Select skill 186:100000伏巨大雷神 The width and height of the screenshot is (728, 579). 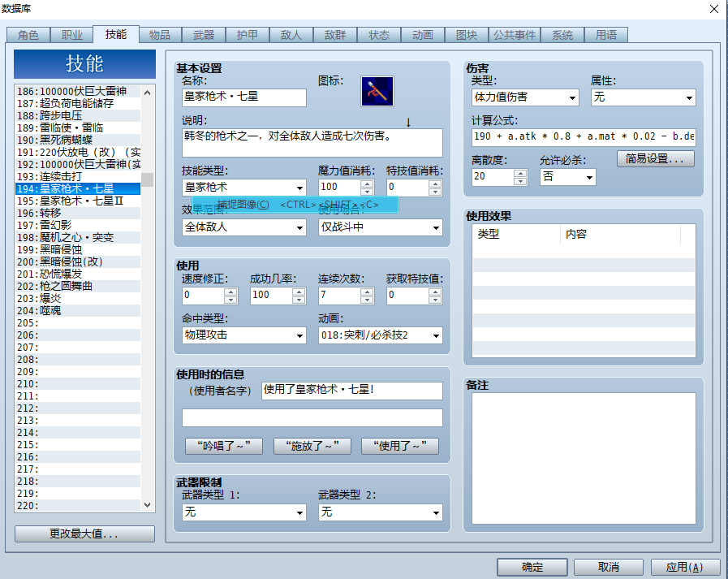[x=78, y=92]
